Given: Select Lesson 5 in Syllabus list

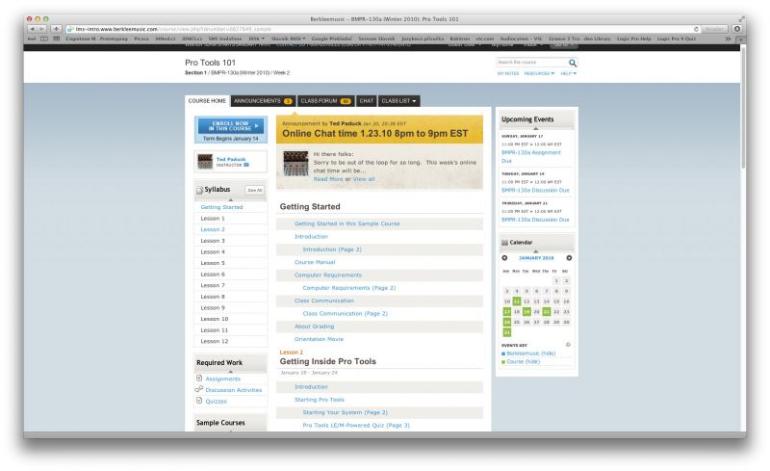Looking at the screenshot, I should pos(213,263).
